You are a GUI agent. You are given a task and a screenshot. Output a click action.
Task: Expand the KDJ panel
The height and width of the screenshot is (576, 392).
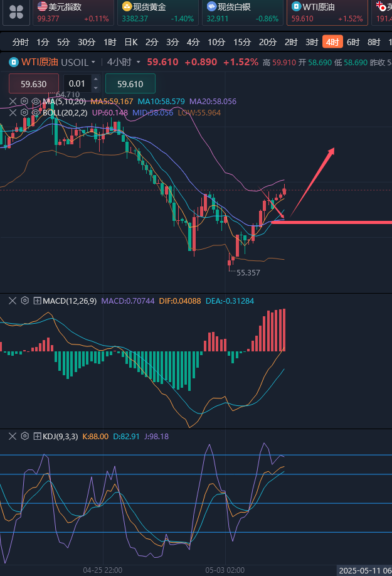pos(37,437)
